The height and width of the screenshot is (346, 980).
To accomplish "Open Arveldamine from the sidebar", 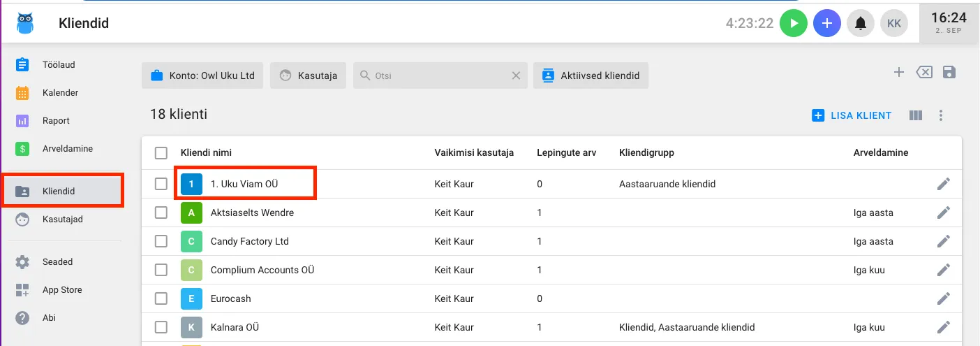I will point(67,149).
